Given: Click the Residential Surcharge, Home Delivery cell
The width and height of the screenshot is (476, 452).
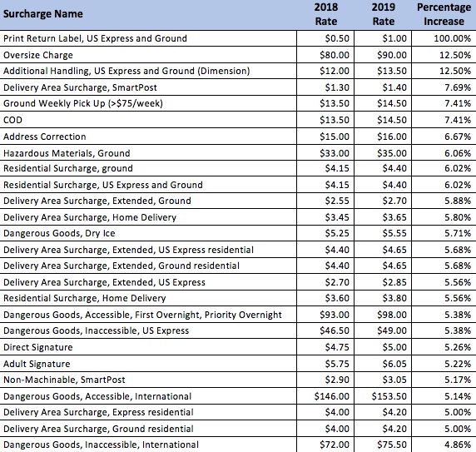Looking at the screenshot, I should click(x=148, y=298).
